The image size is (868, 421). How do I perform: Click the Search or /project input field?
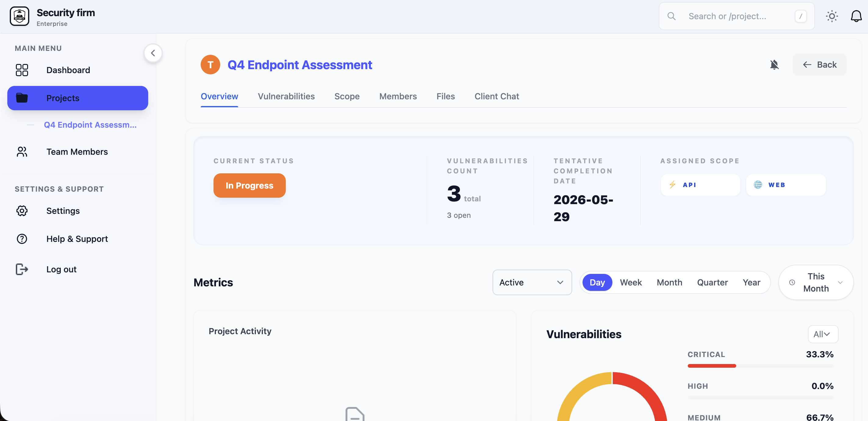coord(737,16)
